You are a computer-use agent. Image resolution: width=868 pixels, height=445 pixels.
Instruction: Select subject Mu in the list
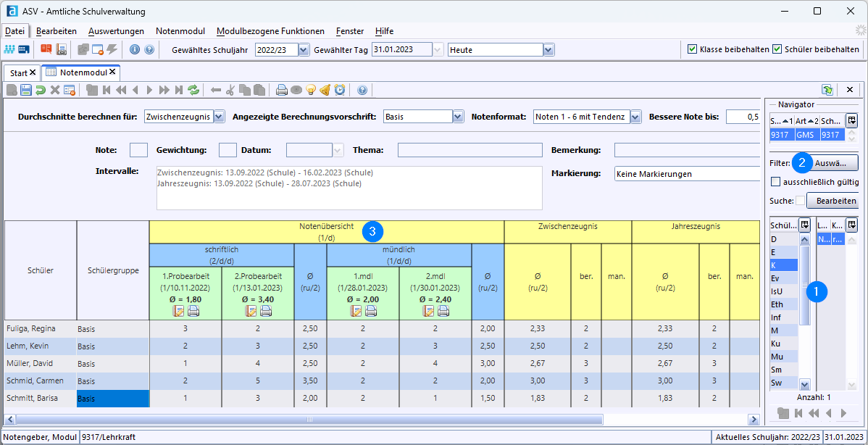point(783,357)
